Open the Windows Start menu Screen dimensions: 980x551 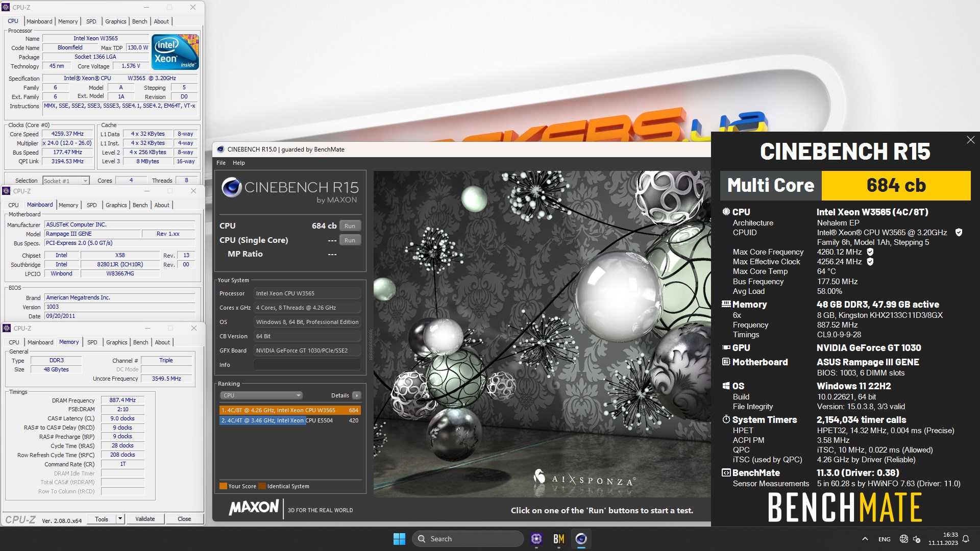coord(399,539)
